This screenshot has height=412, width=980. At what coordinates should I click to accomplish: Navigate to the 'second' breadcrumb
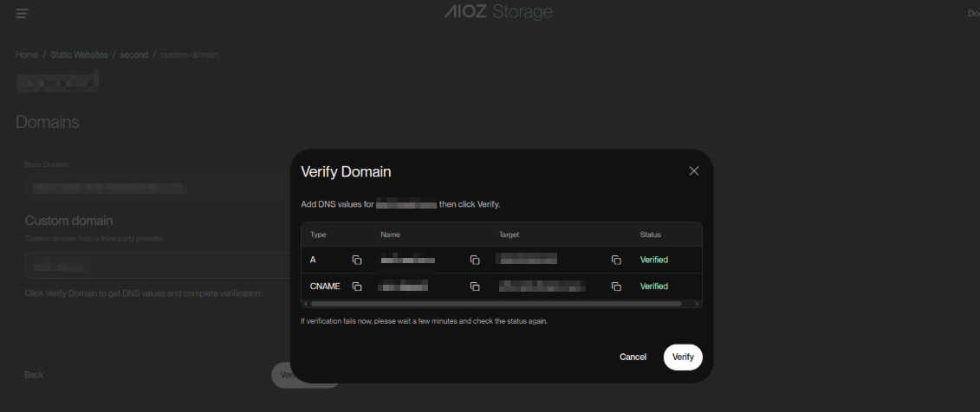click(x=134, y=55)
